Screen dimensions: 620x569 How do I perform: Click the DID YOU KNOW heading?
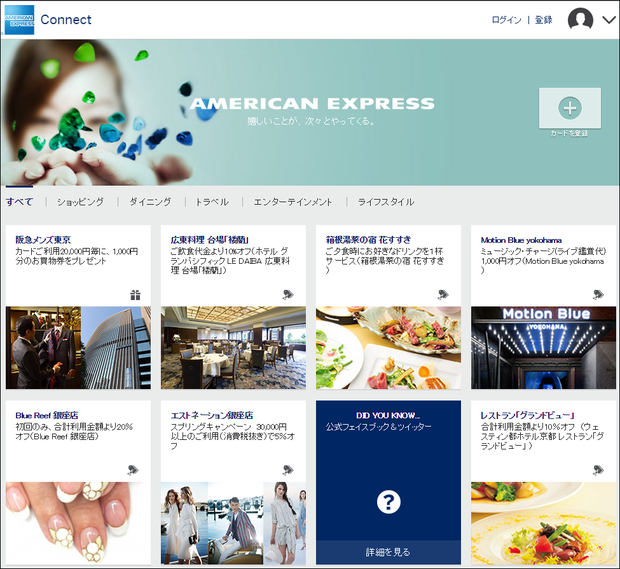[x=388, y=416]
